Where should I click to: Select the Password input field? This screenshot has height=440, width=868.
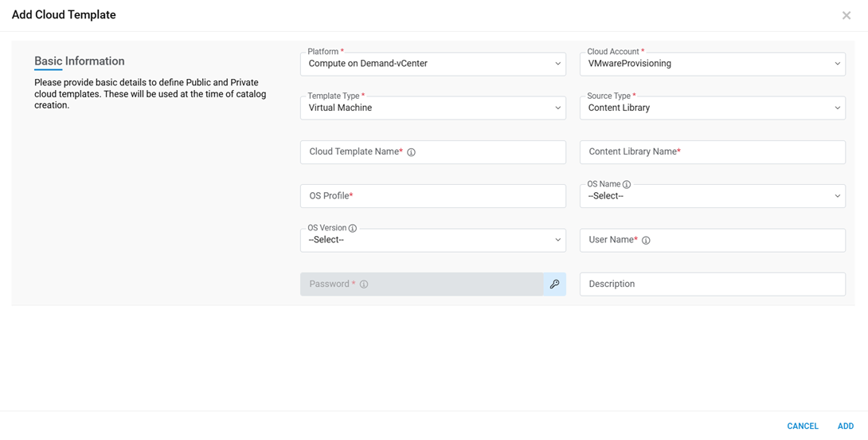pyautogui.click(x=422, y=285)
